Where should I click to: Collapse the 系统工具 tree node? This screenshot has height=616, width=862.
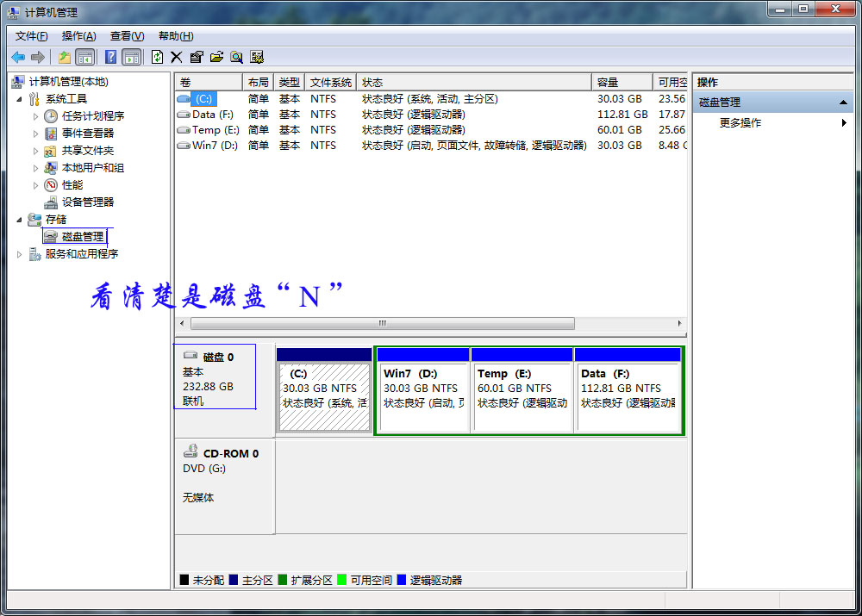click(x=20, y=99)
